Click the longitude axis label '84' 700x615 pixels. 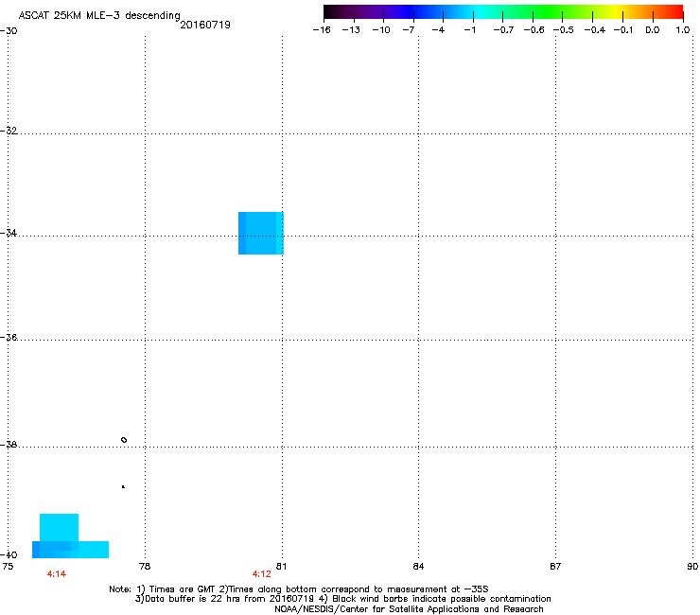point(418,567)
